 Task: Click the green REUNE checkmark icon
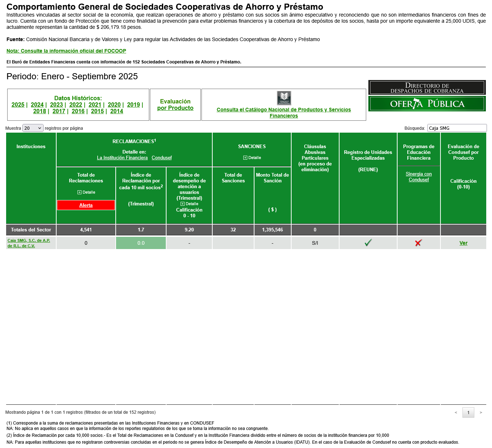(368, 243)
